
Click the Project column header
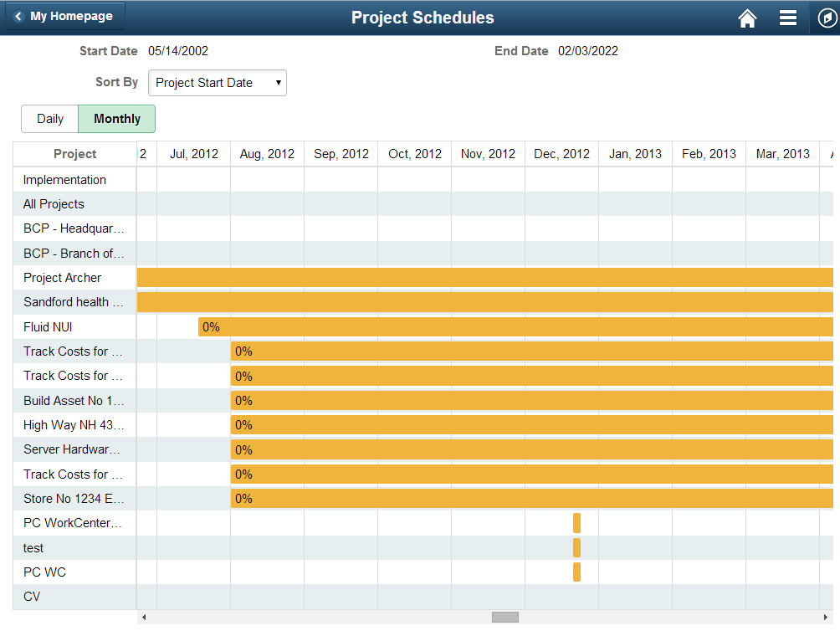74,154
